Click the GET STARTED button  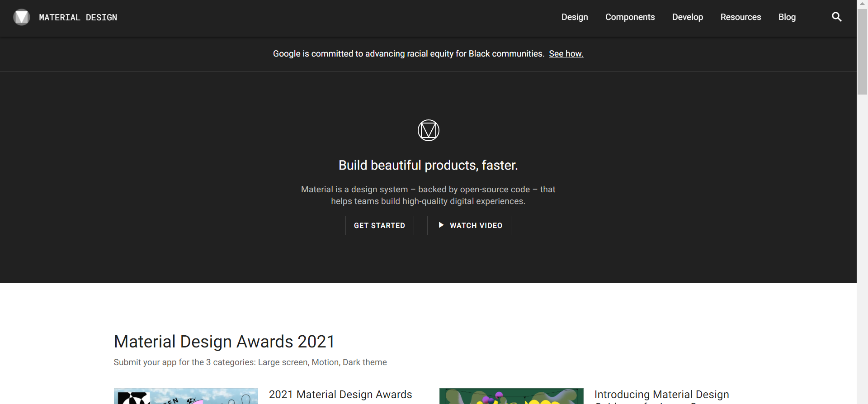click(379, 225)
